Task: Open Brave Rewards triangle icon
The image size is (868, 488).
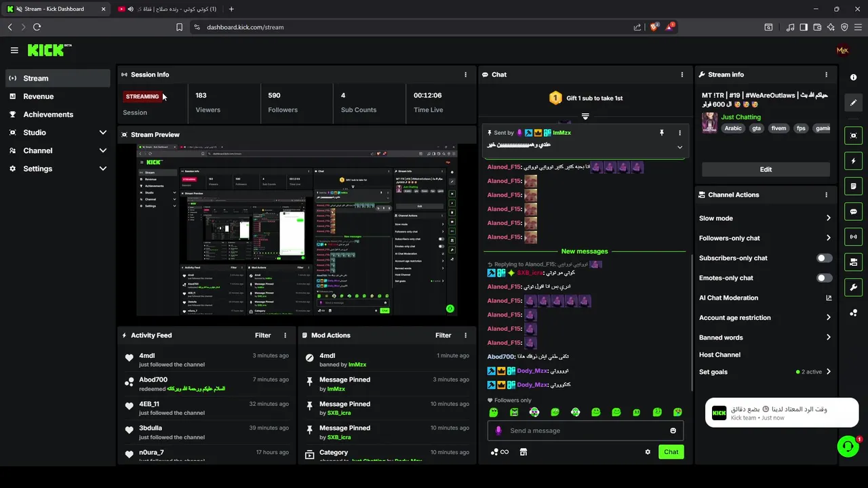Action: pos(670,27)
